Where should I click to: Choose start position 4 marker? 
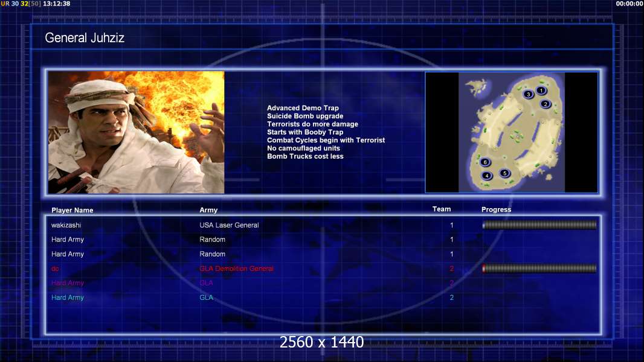coord(487,176)
